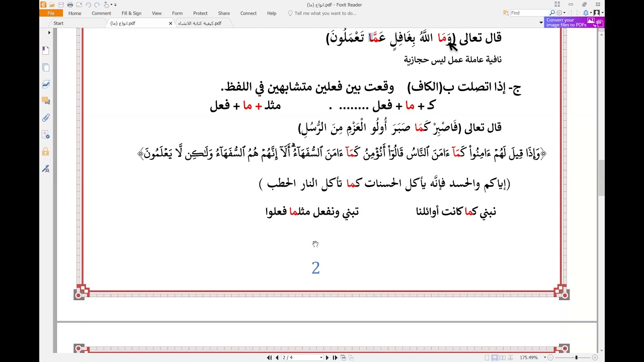
Task: Select single page view mode
Action: (487, 357)
